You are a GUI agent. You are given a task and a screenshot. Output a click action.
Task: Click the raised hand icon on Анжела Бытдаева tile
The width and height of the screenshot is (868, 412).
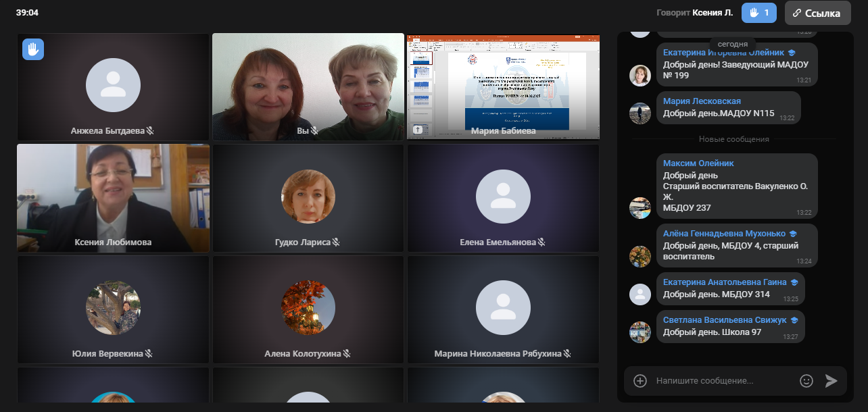[33, 49]
